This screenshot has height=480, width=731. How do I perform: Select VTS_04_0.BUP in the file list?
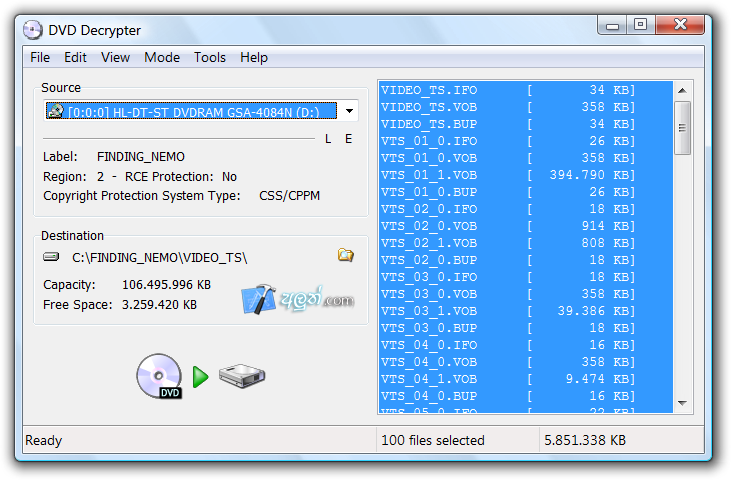[526, 396]
